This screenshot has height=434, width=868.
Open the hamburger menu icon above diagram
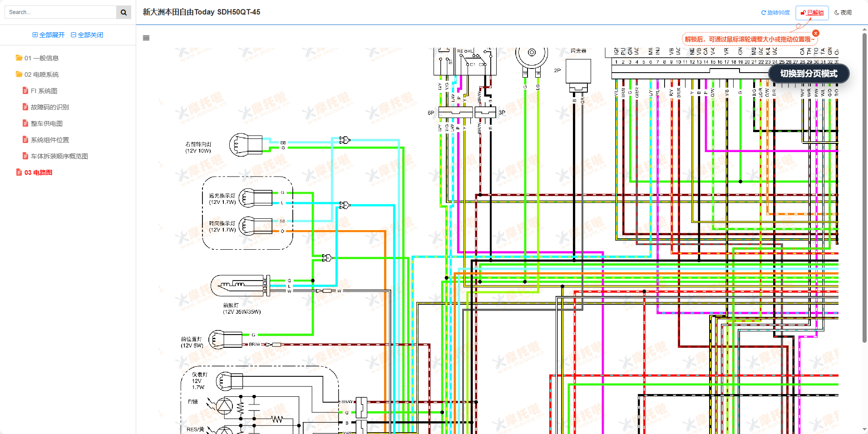(x=146, y=38)
